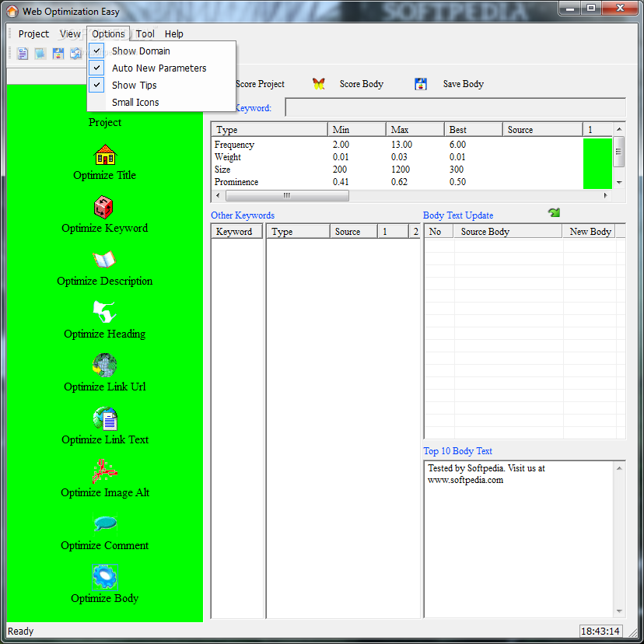Image resolution: width=644 pixels, height=644 pixels.
Task: Click the Type column header in Other Keywords
Action: click(x=298, y=231)
